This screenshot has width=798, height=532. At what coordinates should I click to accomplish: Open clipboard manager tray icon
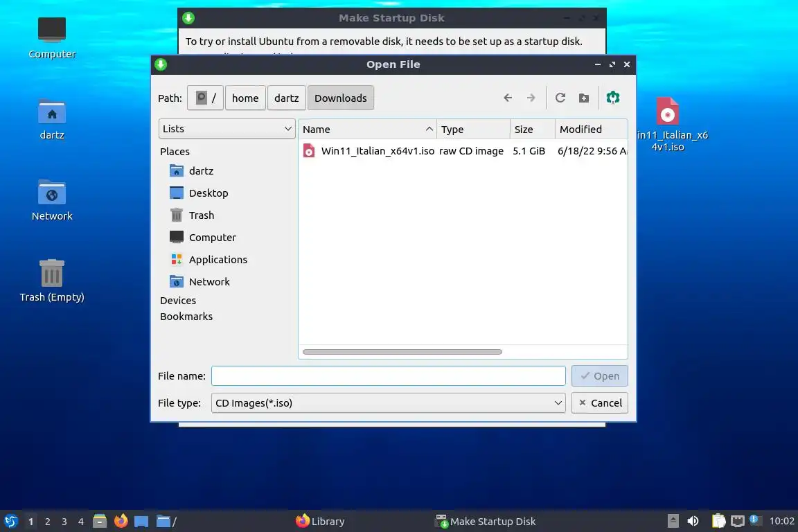click(718, 521)
